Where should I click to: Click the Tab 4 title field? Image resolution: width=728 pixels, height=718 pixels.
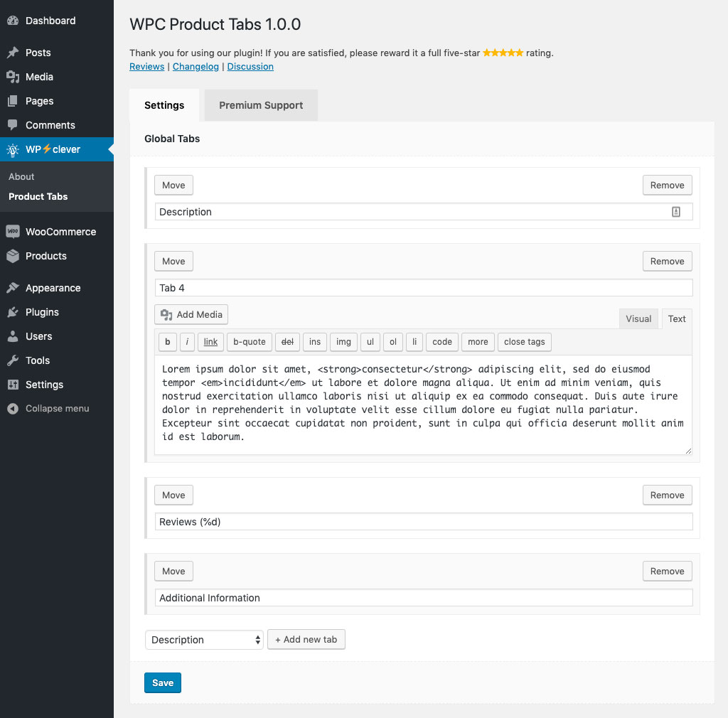click(x=424, y=288)
